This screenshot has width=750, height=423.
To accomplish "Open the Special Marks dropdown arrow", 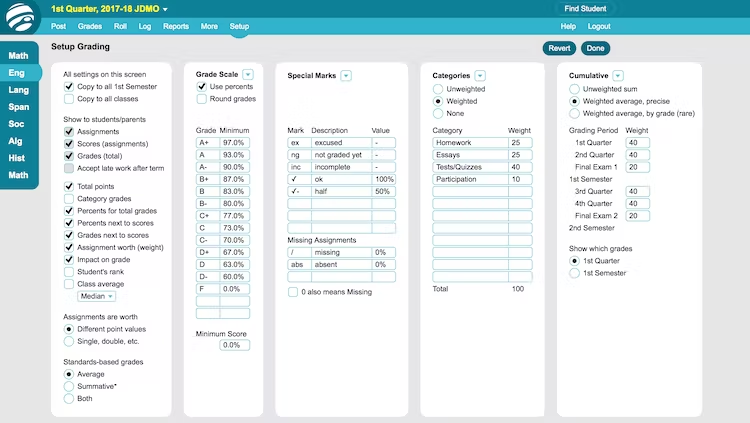I will [346, 75].
